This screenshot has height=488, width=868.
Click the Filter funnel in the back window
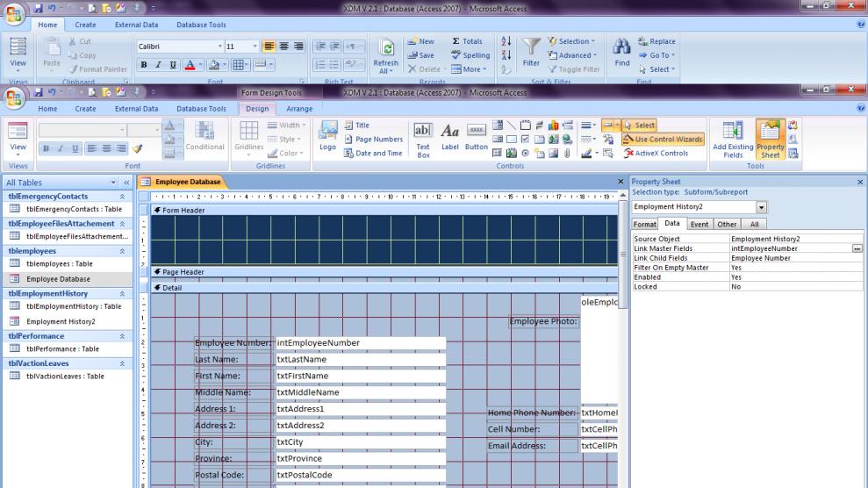point(531,52)
